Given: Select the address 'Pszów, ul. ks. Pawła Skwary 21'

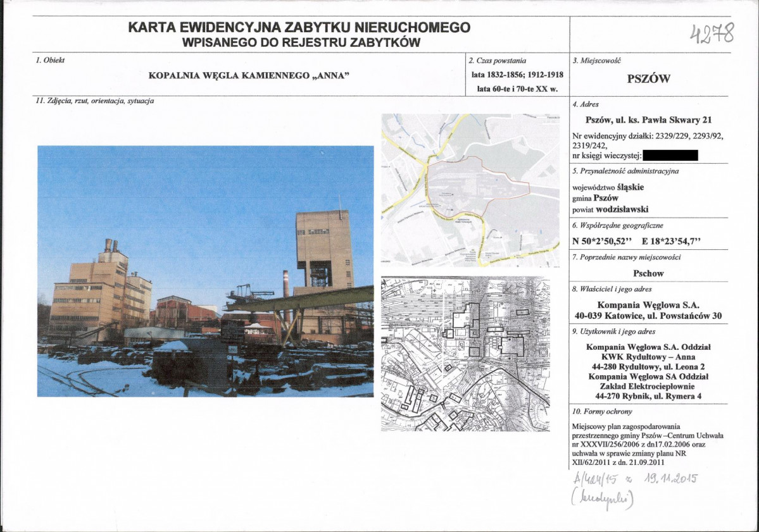Looking at the screenshot, I should point(648,120).
